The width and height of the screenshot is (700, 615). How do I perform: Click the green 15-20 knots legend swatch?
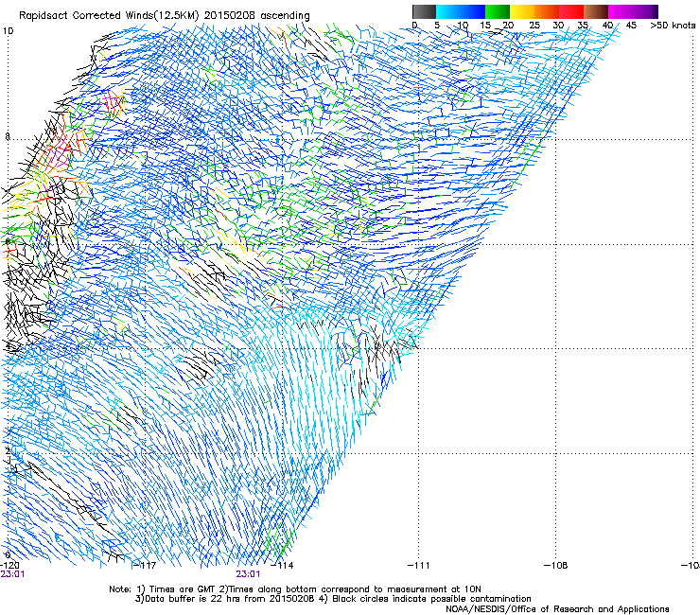point(498,11)
